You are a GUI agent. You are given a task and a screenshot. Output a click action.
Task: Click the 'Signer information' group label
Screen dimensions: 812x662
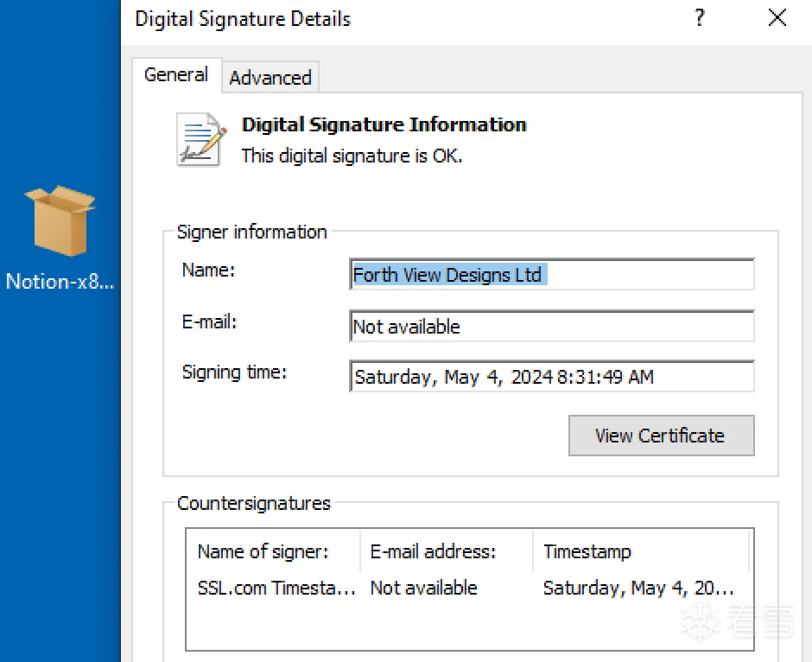[x=251, y=232]
